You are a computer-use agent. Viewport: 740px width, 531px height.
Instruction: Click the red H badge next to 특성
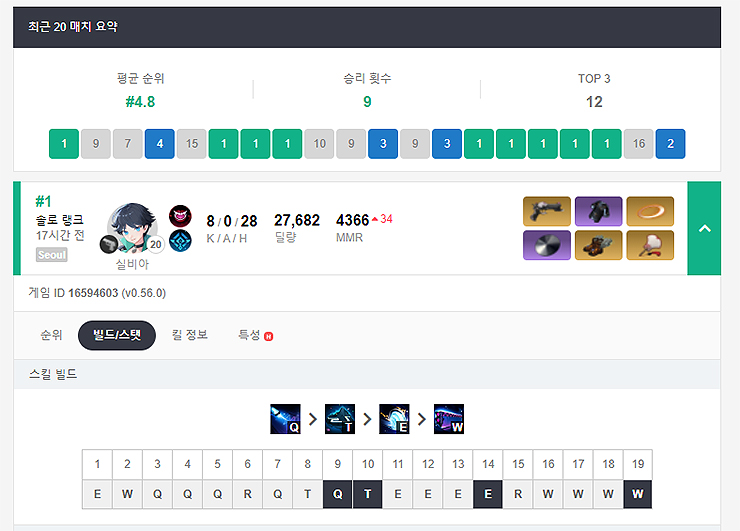tap(269, 337)
